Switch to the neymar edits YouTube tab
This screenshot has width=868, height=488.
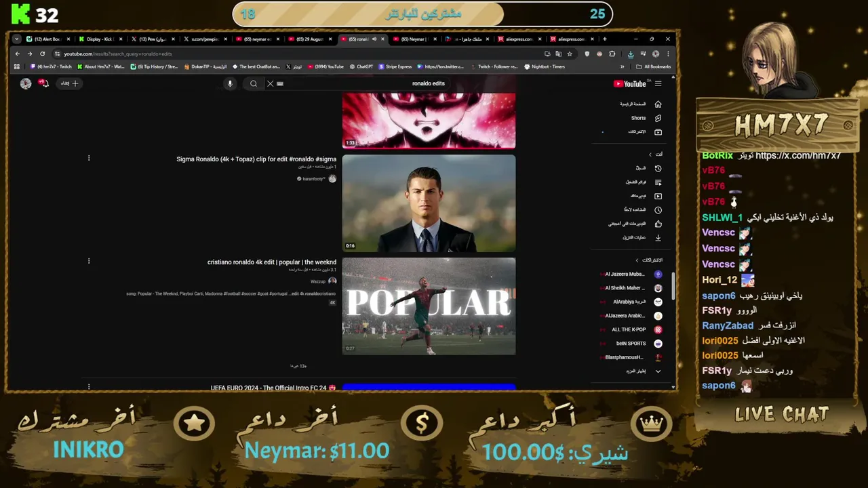click(x=258, y=39)
